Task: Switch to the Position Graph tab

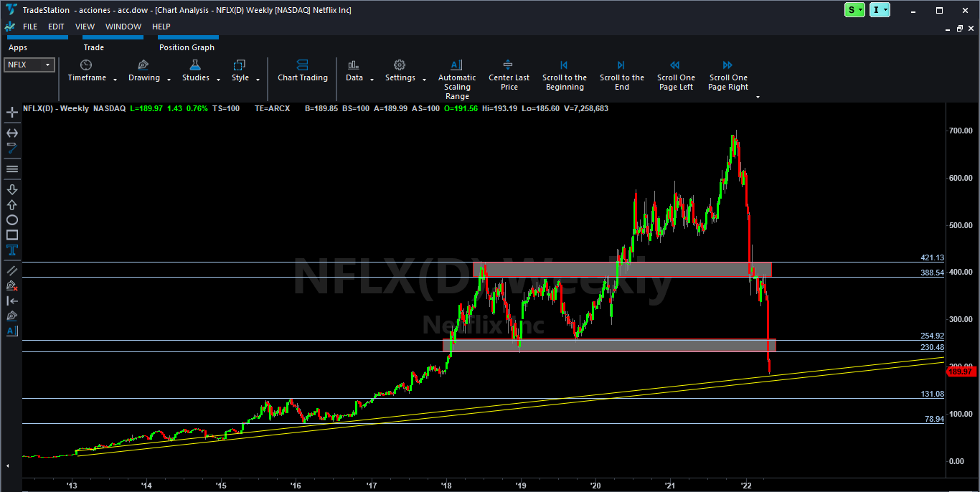Action: point(187,47)
